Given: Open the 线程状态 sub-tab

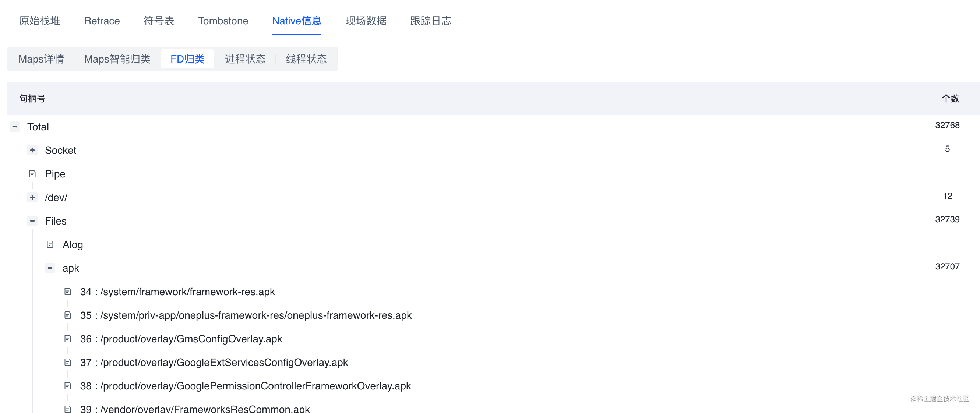Looking at the screenshot, I should tap(306, 59).
